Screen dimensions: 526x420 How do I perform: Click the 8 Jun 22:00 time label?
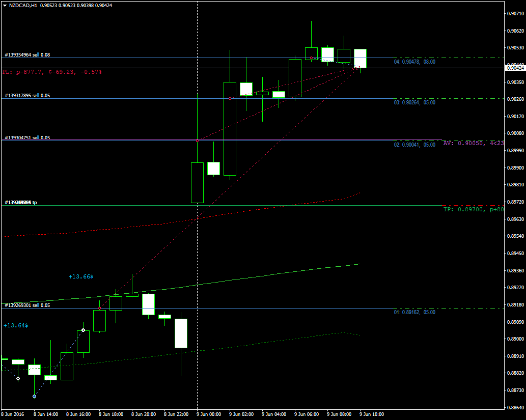coord(176,414)
